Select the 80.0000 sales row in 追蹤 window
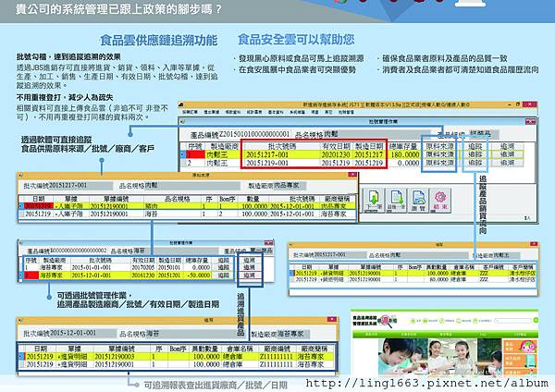Viewport: 555px width, 392px height. tap(413, 279)
